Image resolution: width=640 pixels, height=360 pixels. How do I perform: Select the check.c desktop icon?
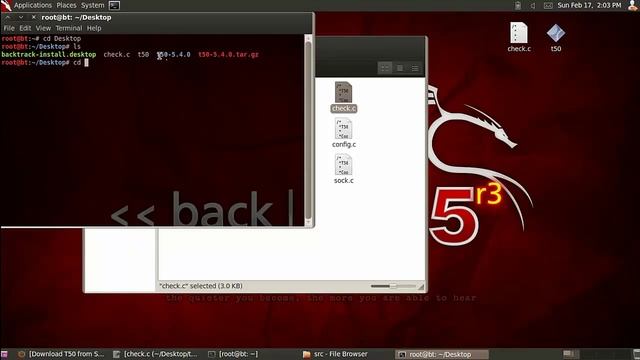[x=519, y=37]
